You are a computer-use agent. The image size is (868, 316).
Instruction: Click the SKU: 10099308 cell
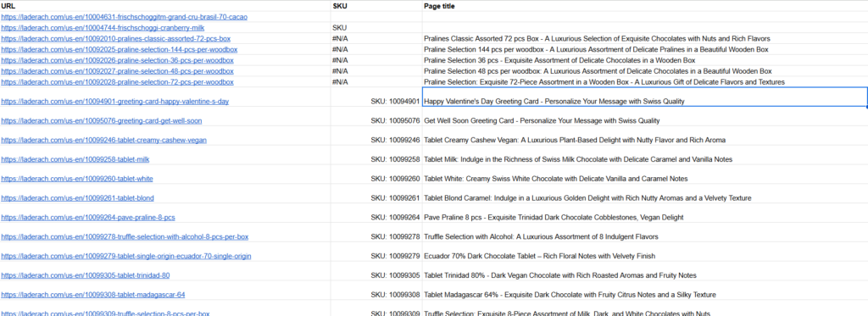(376, 291)
